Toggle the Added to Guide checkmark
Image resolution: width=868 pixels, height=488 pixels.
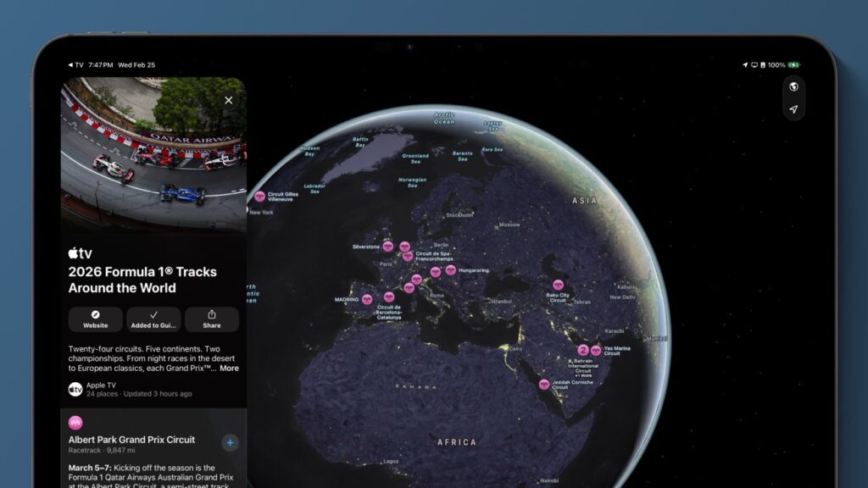pos(153,319)
